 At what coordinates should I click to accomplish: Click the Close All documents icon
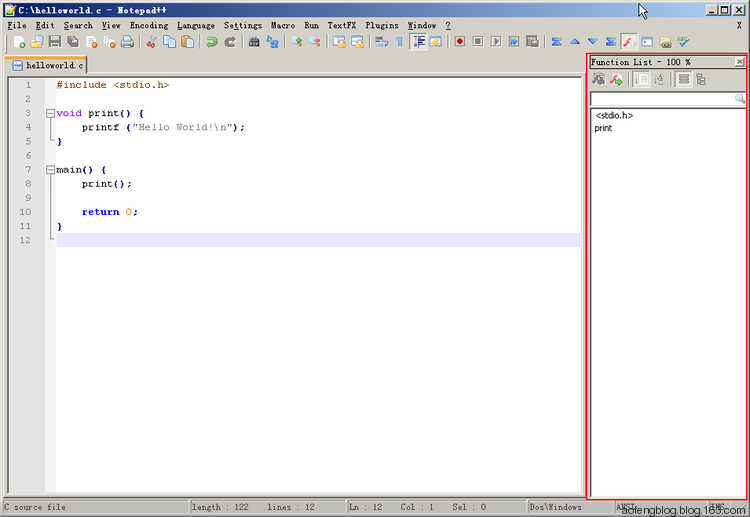pyautogui.click(x=110, y=42)
